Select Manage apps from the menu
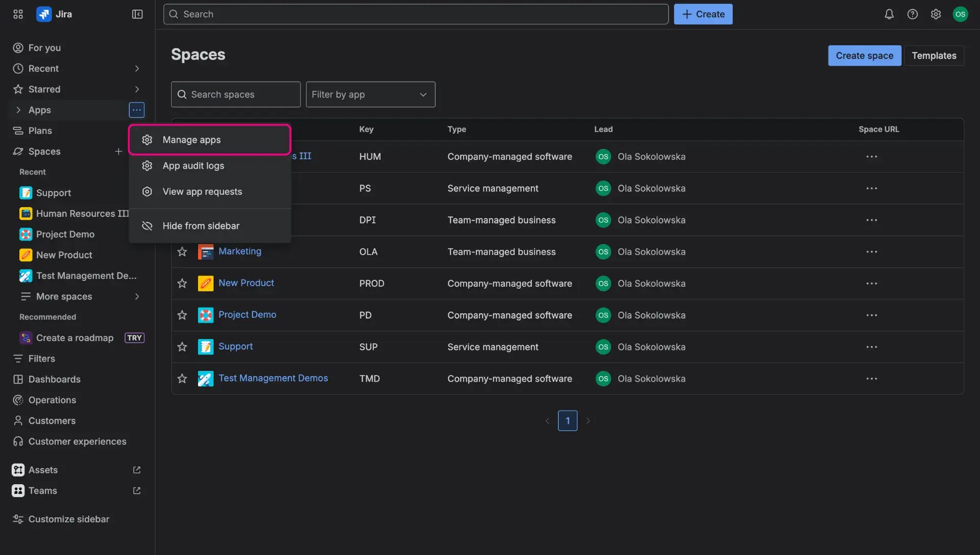Image resolution: width=980 pixels, height=555 pixels. (x=191, y=139)
